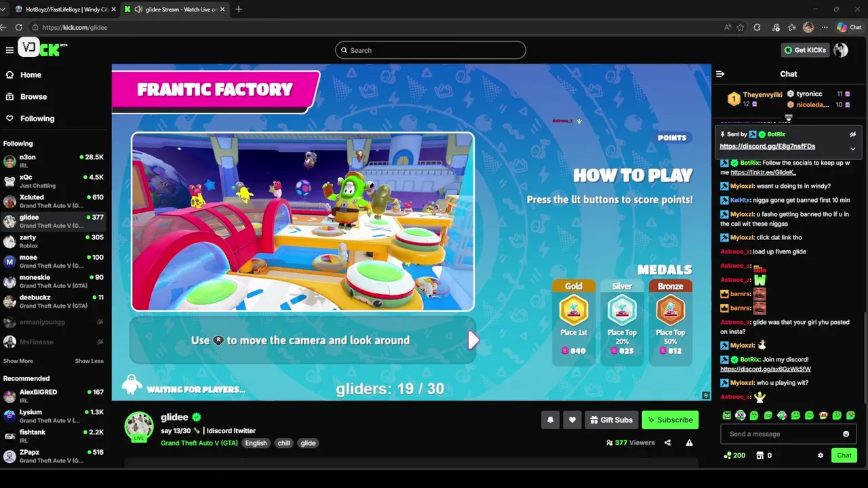Click glidee live avatar
The width and height of the screenshot is (868, 488).
point(139,427)
